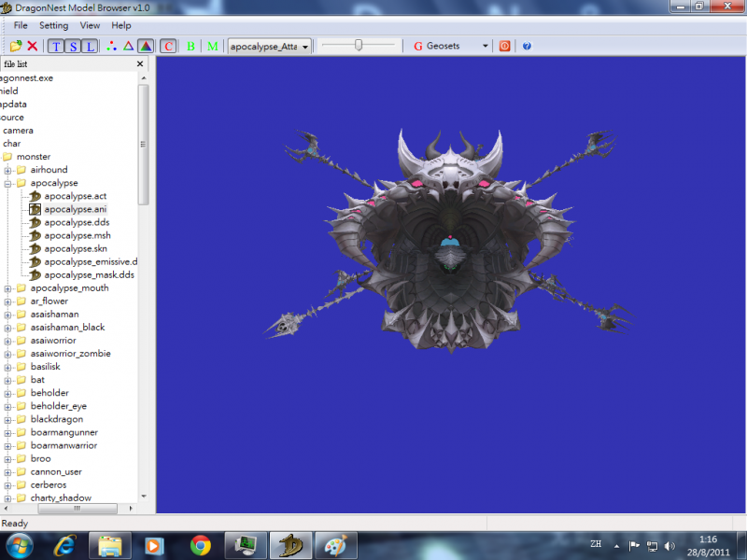Click the asaiworrior_zombie folder icon
Viewport: 747px width, 560px height.
pos(21,354)
